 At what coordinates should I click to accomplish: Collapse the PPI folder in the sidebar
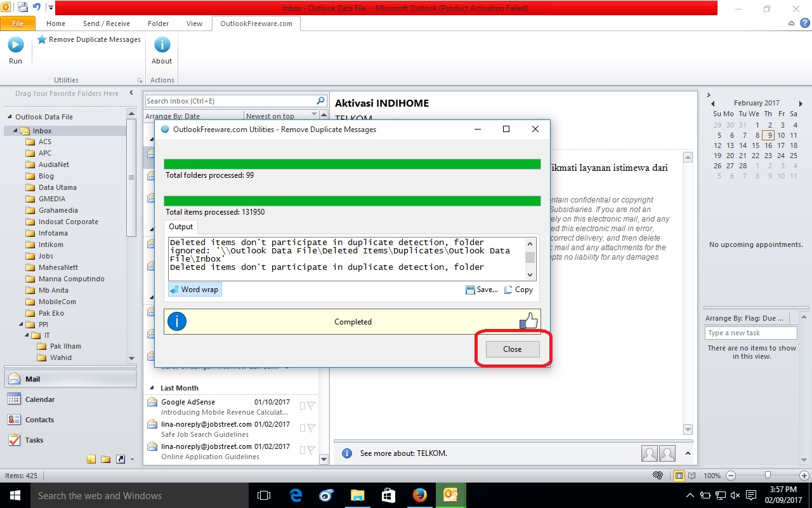tap(21, 324)
